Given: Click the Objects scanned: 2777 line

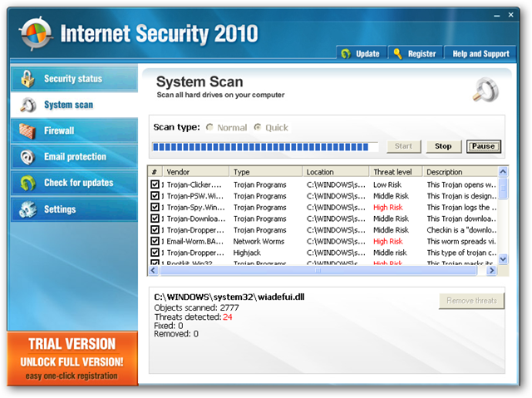Looking at the screenshot, I should (x=196, y=307).
